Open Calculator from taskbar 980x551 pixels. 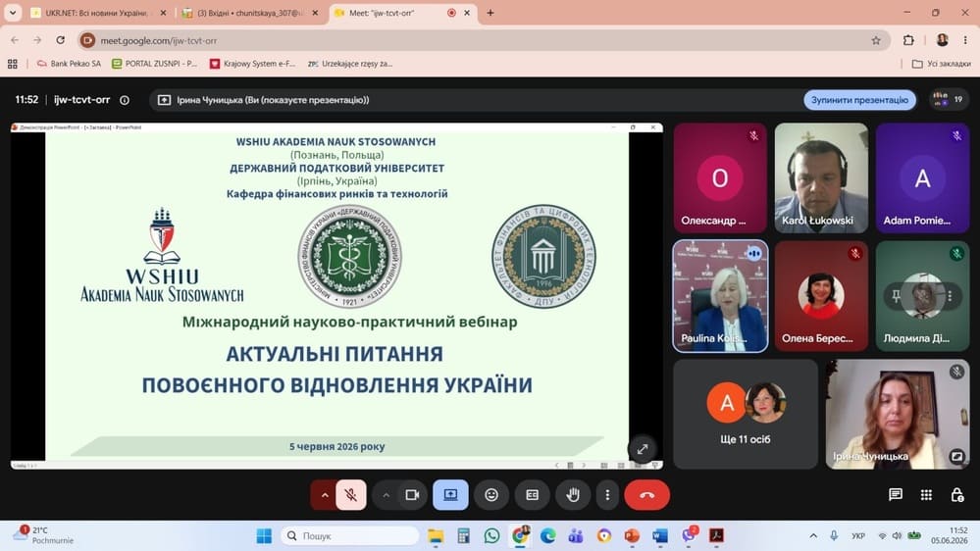(463, 535)
